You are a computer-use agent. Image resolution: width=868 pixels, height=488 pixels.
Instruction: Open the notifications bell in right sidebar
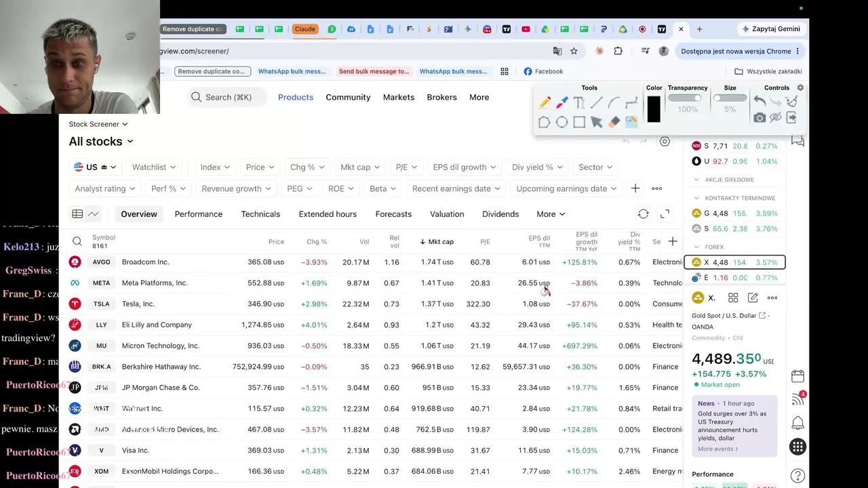[x=797, y=423]
